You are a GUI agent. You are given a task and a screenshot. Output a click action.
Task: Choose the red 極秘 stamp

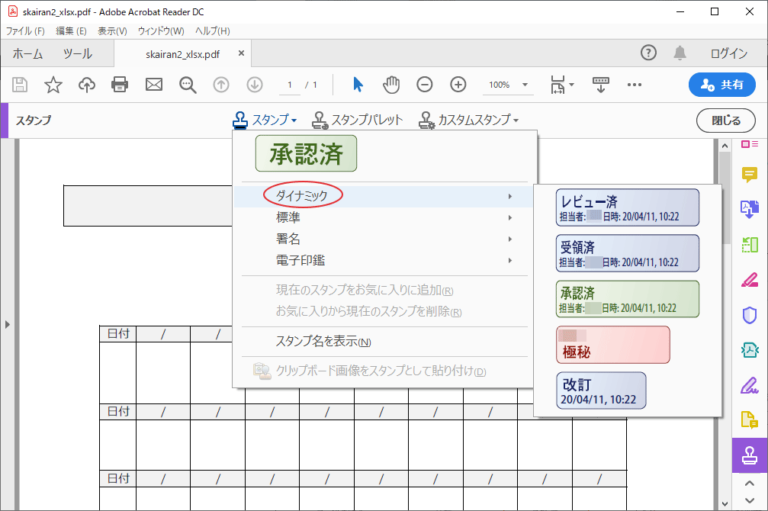pos(613,345)
